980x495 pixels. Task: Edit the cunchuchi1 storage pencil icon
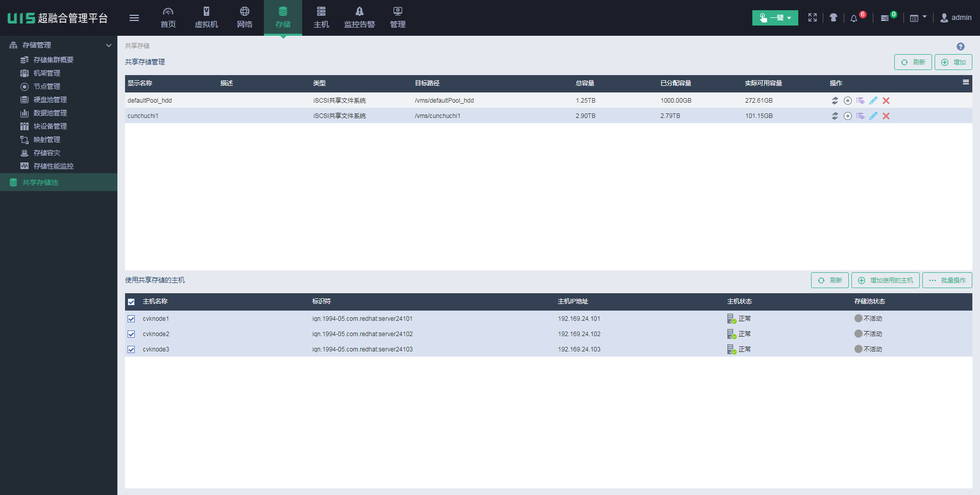click(x=873, y=116)
